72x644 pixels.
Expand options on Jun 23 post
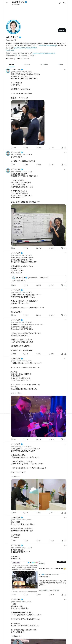[65, 169]
